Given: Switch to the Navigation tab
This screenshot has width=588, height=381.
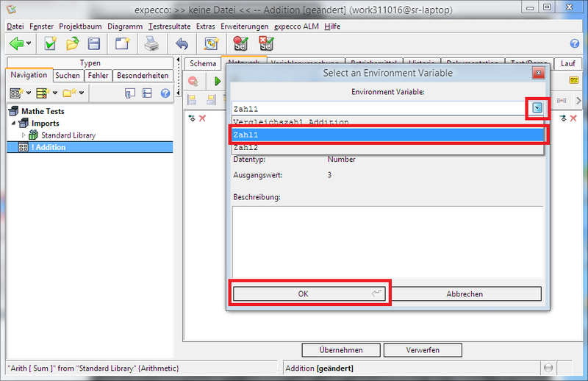Looking at the screenshot, I should 29,75.
